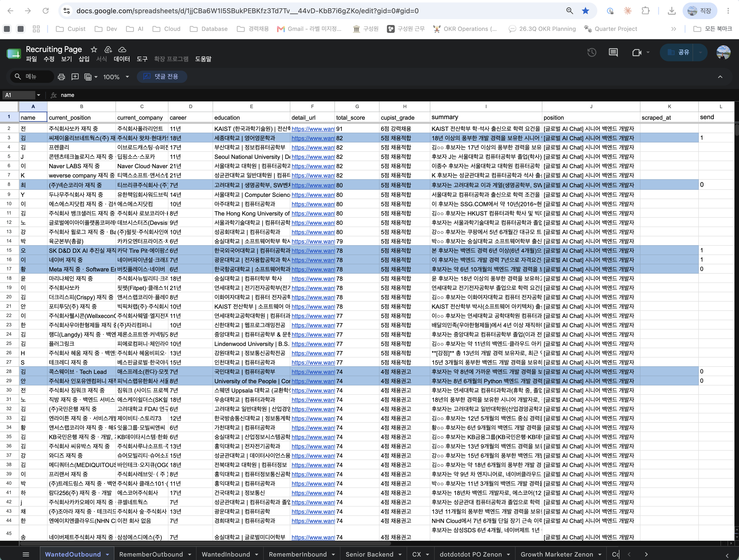Click the zoom magnifier icon in address bar
The height and width of the screenshot is (560, 739).
570,11
